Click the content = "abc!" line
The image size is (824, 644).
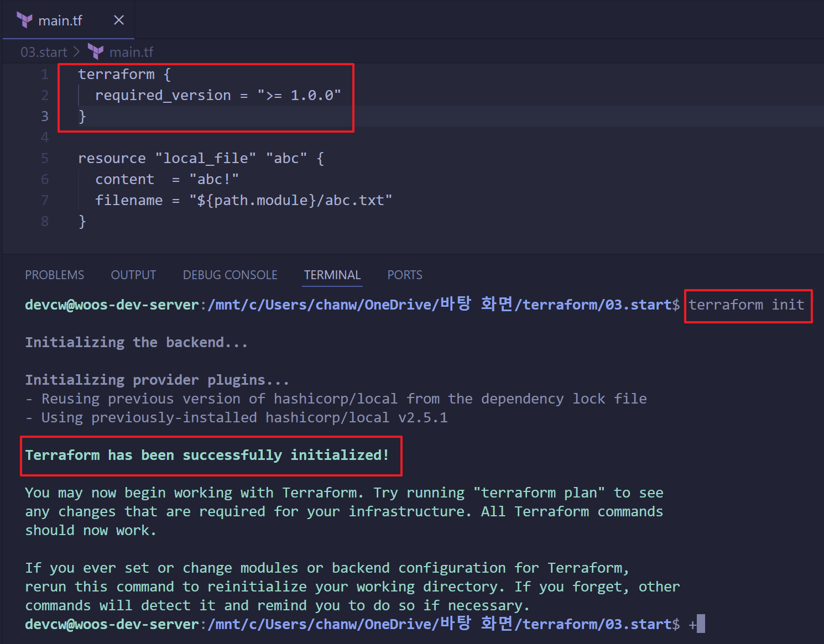pos(167,179)
